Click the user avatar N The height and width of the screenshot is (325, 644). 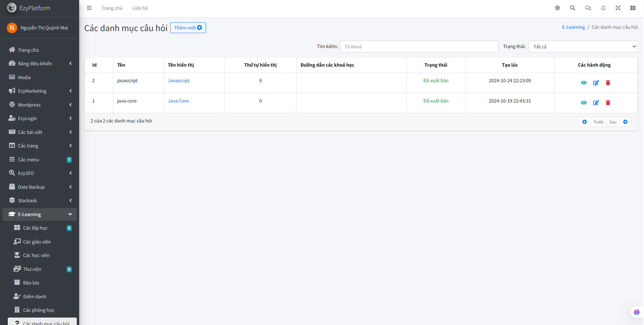[12, 28]
